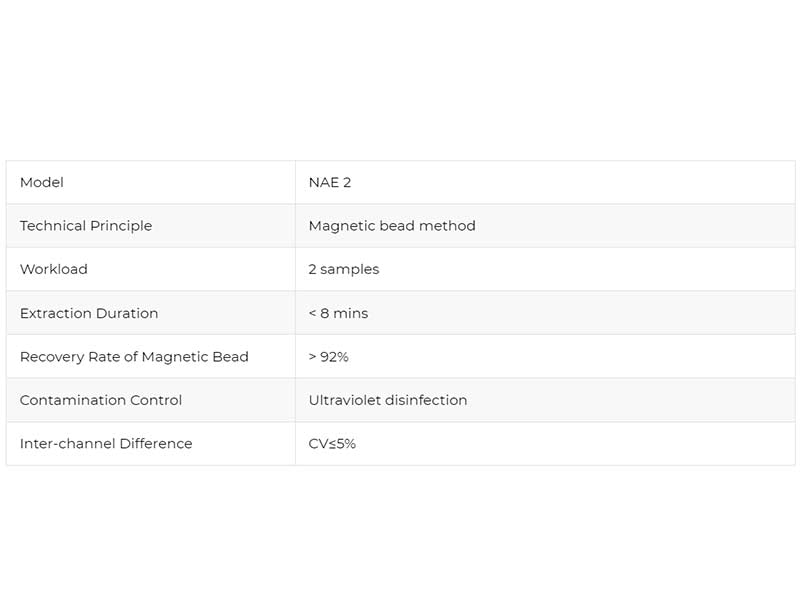800x600 pixels.
Task: Click the word Magnetic in Technical Principle value
Action: (341, 226)
